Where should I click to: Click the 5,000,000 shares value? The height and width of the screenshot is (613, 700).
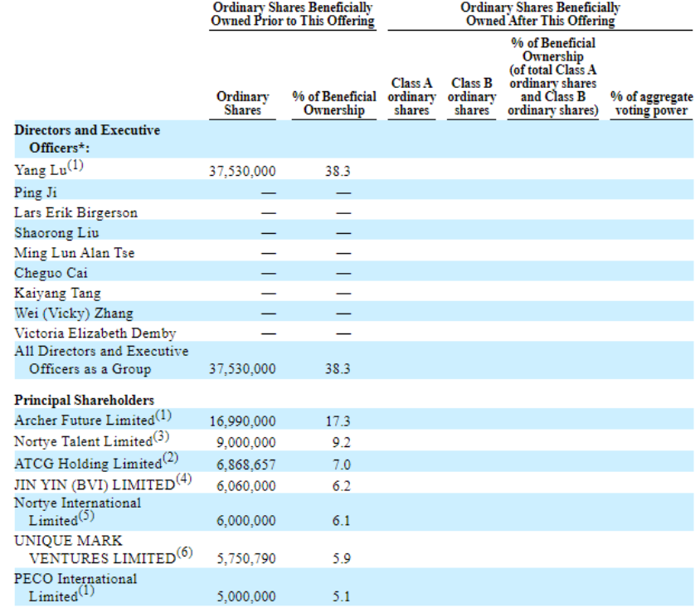246,596
